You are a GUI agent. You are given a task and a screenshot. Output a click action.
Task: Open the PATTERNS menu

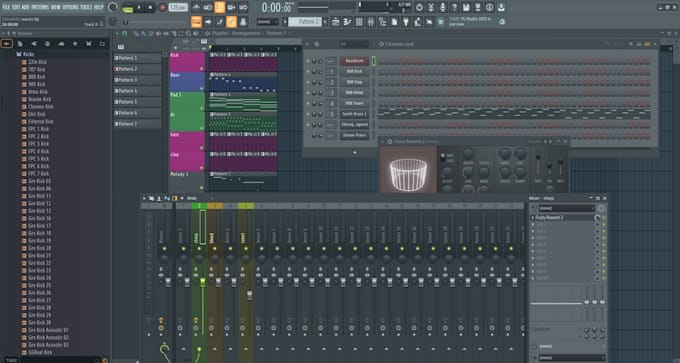coord(40,7)
